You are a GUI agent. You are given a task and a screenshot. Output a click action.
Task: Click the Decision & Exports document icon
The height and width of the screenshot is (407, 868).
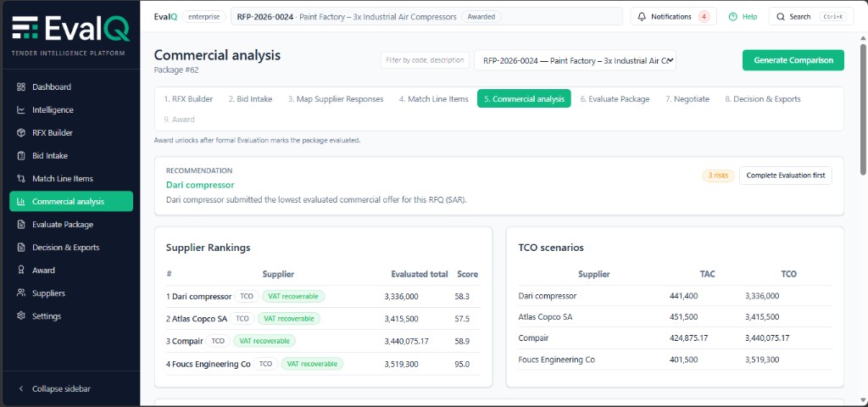click(x=21, y=247)
